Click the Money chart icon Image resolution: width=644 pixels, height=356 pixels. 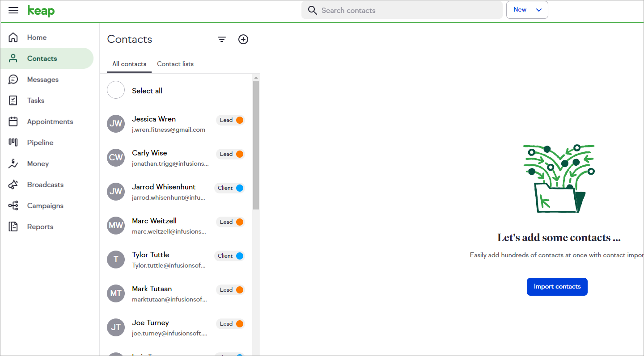coord(13,163)
